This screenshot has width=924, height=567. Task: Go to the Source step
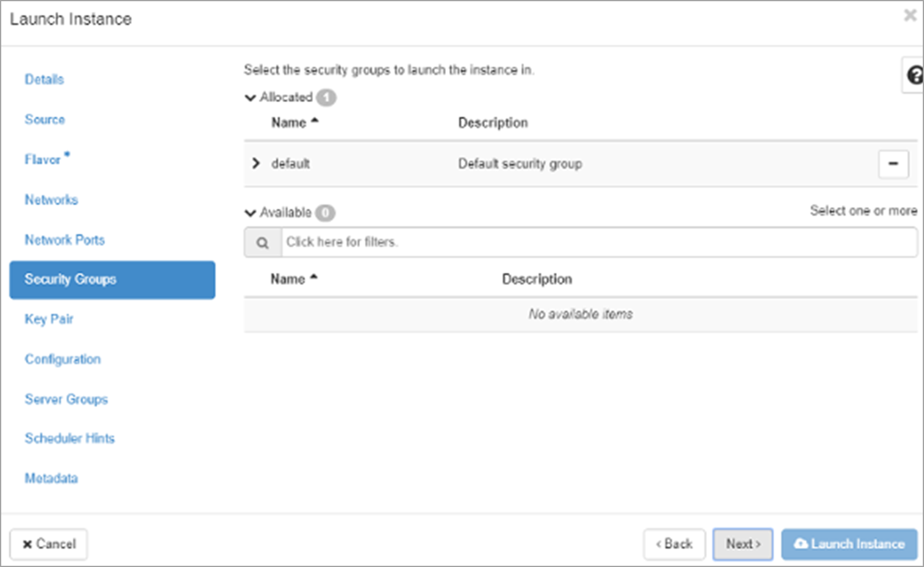(45, 119)
